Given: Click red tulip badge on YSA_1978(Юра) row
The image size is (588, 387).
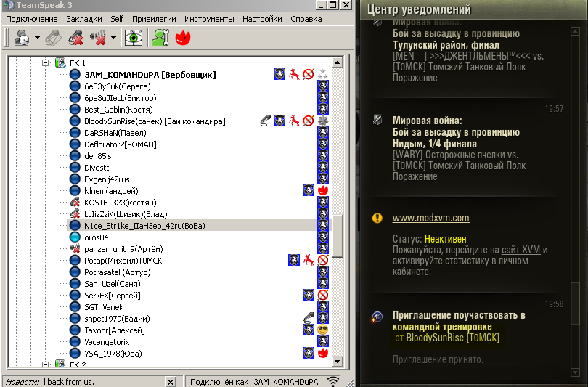Looking at the screenshot, I should pyautogui.click(x=323, y=353).
